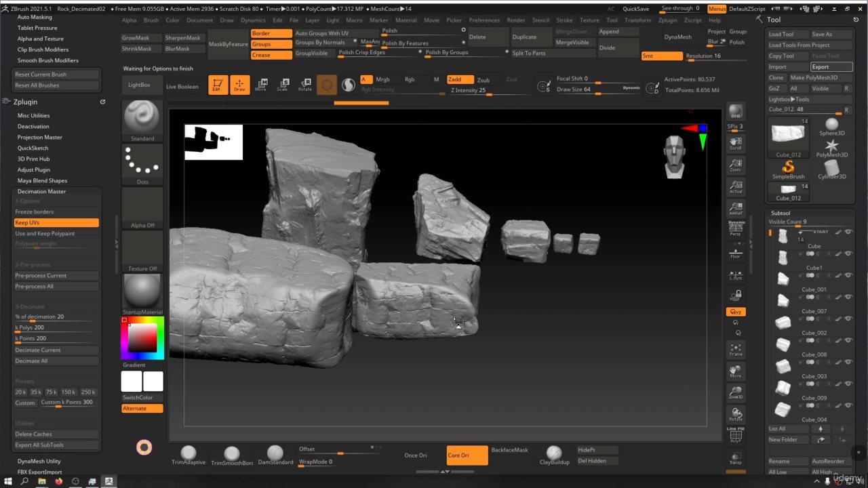Expand the Maya Blend Shapes section

click(x=42, y=180)
